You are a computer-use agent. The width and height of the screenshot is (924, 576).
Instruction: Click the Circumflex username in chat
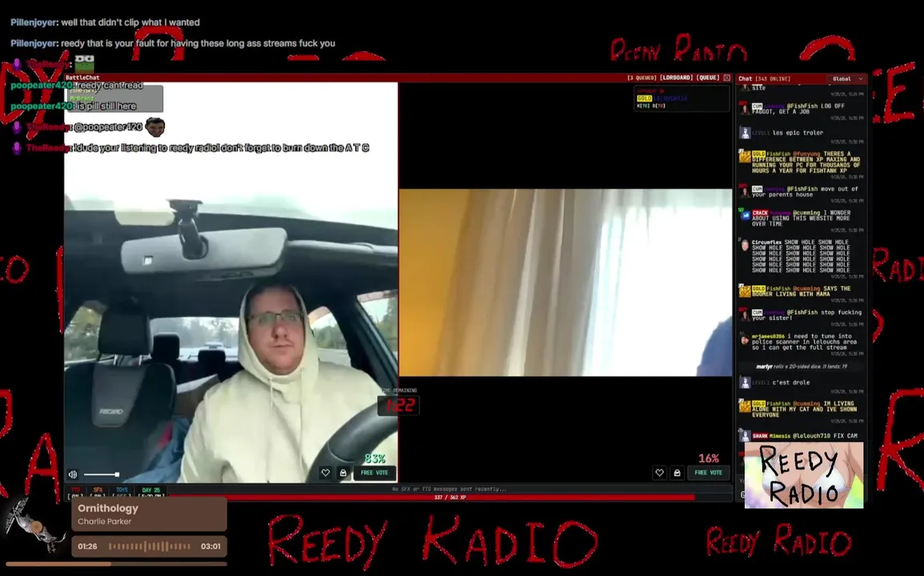[766, 242]
